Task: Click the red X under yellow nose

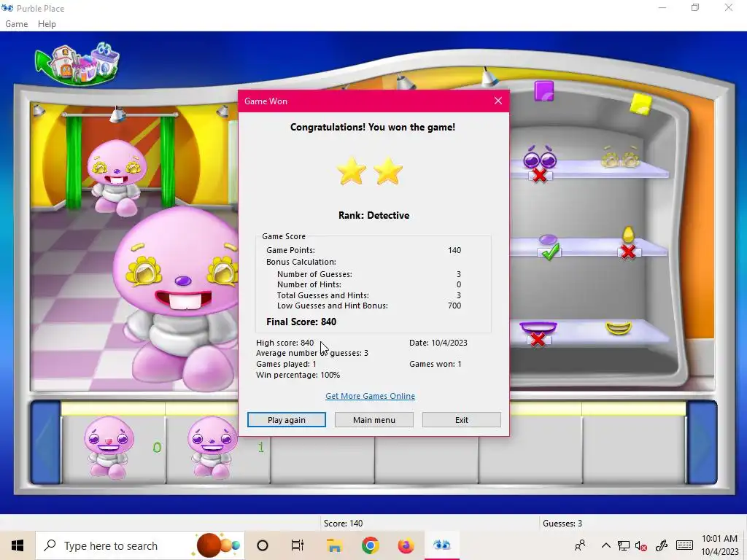Action: pos(628,252)
